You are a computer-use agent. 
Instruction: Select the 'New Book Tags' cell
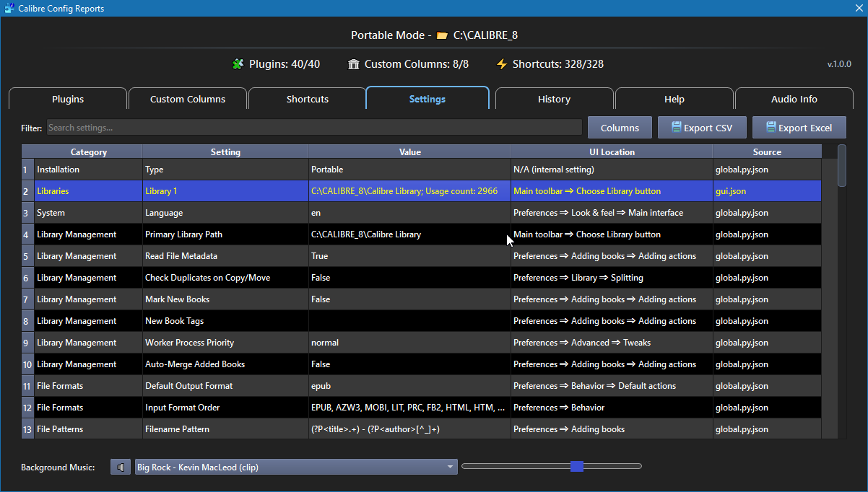tap(225, 321)
